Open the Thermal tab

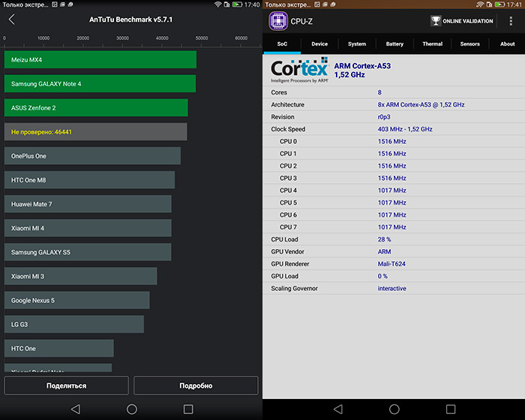coord(432,44)
